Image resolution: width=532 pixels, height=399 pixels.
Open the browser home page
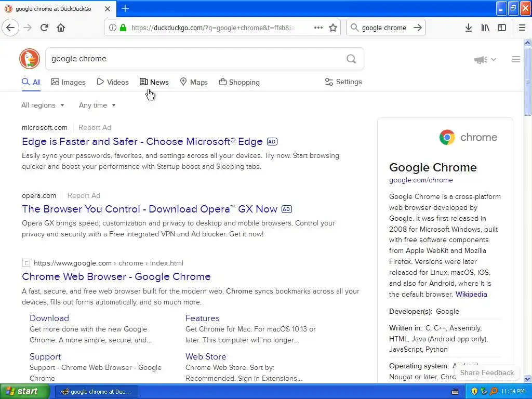pos(61,28)
